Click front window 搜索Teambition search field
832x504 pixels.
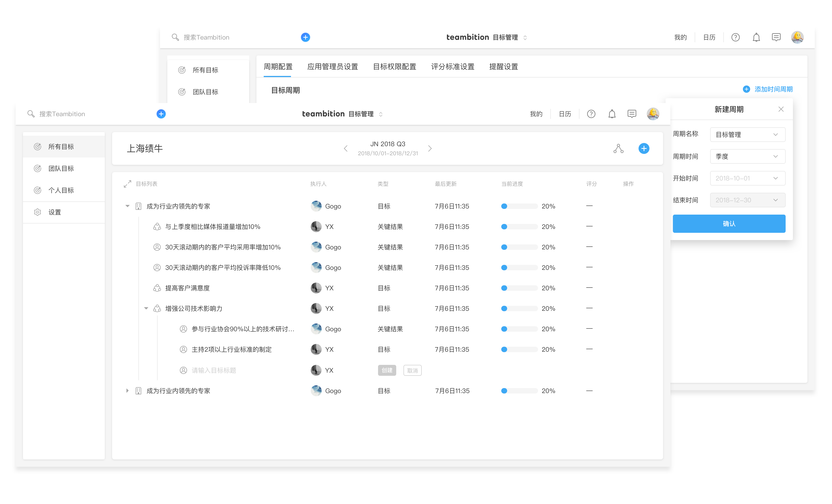click(62, 114)
